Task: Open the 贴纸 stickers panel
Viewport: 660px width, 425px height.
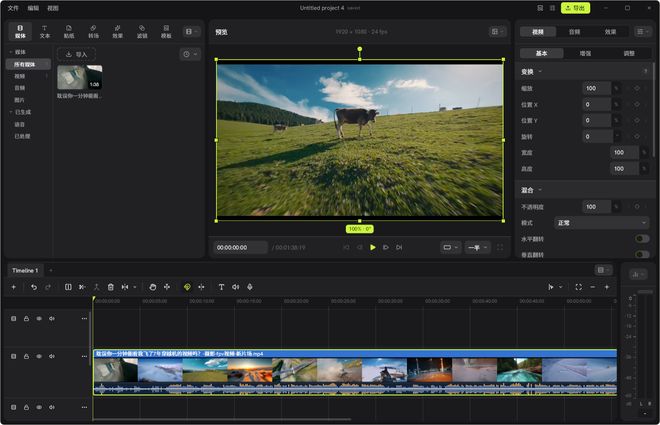Action: tap(69, 32)
